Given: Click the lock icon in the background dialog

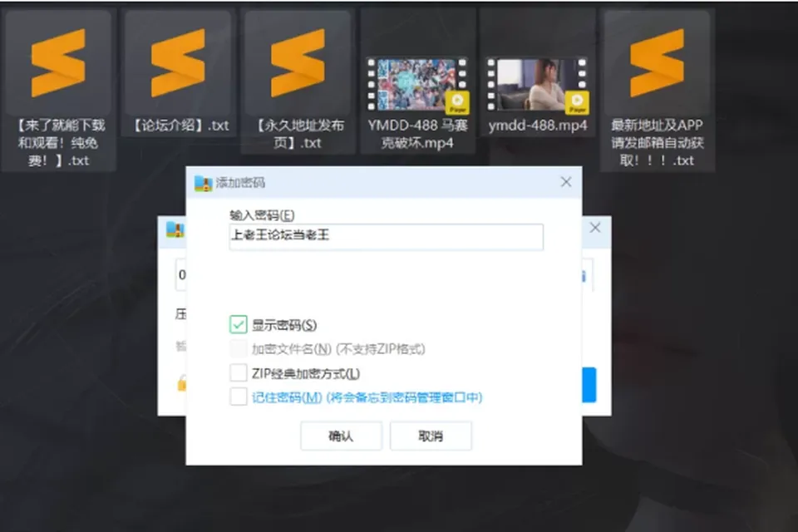Looking at the screenshot, I should click(182, 382).
